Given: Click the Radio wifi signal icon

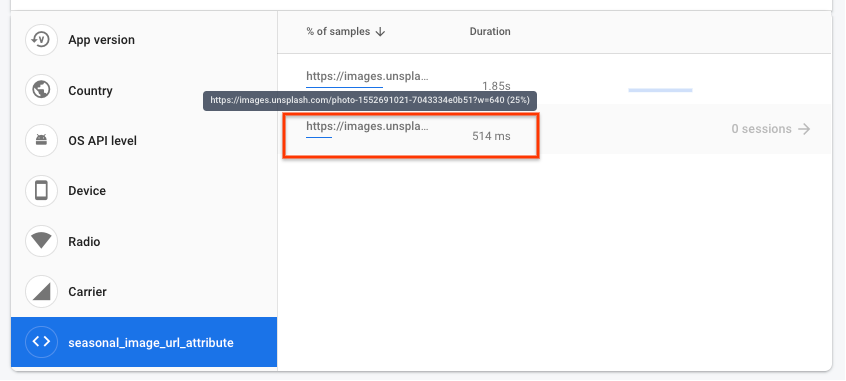Looking at the screenshot, I should coord(41,241).
